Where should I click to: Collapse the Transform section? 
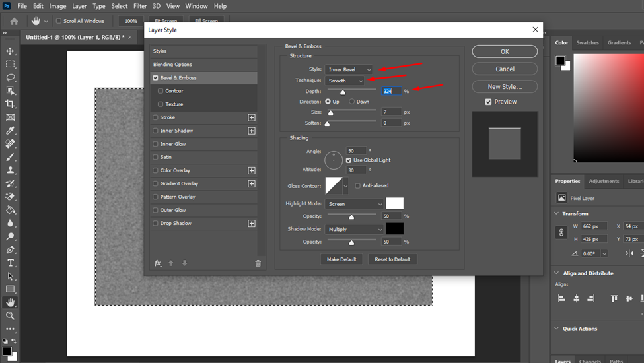pos(557,213)
